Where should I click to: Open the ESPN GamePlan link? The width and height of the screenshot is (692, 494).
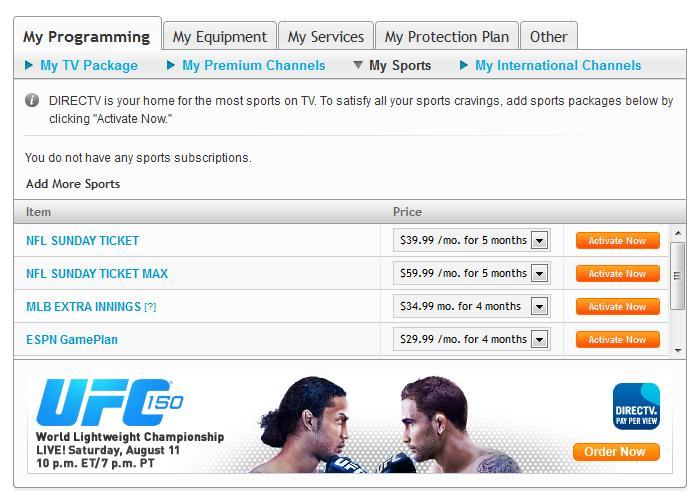[72, 339]
